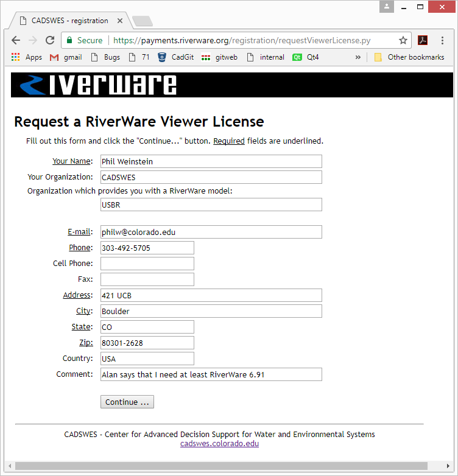This screenshot has height=476, width=458.
Task: Open a new tab
Action: (x=143, y=21)
